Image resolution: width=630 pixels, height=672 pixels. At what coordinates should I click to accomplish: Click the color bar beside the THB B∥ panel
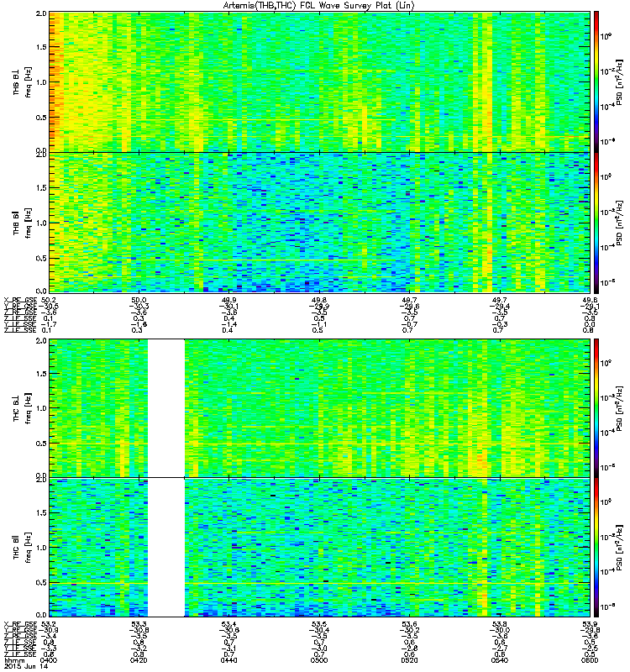(596, 223)
